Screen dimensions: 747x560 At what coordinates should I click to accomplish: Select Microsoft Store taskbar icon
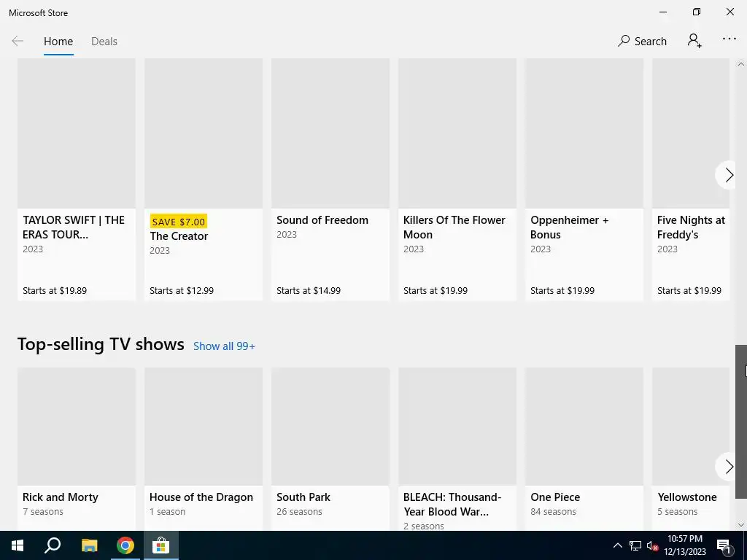161,545
